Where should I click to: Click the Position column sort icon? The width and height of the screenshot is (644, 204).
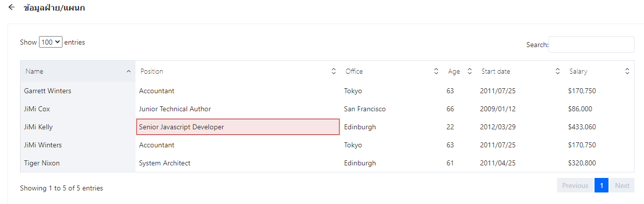333,72
